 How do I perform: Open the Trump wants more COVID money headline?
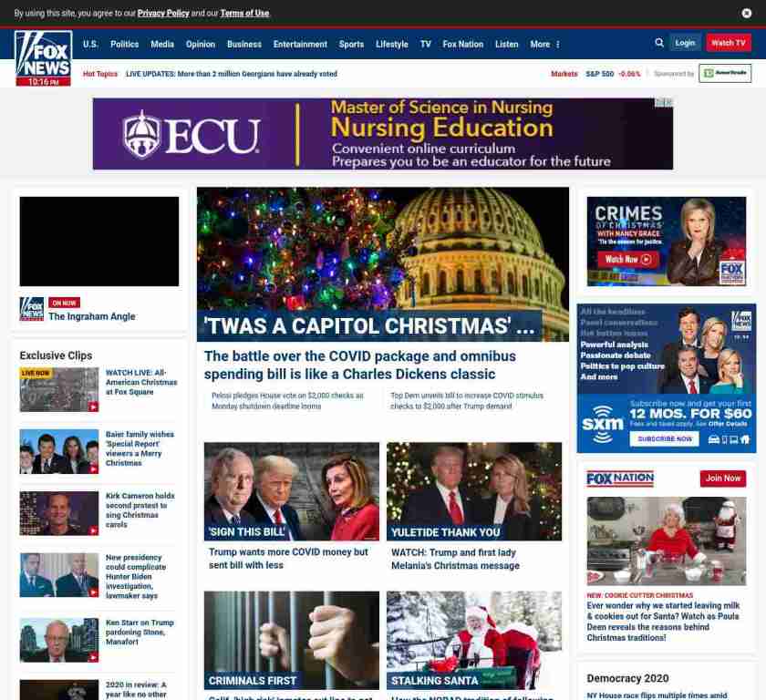[x=288, y=559]
